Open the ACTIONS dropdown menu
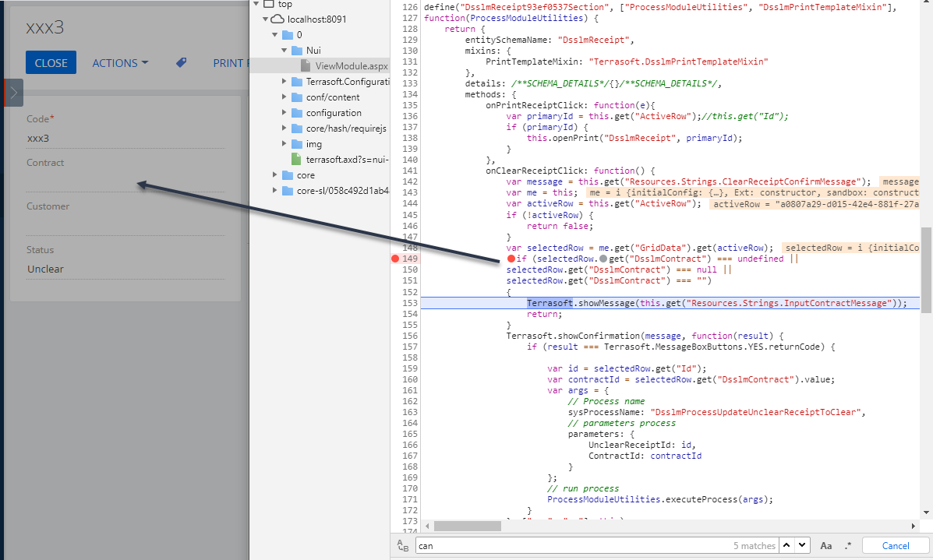933x560 pixels. pyautogui.click(x=120, y=62)
